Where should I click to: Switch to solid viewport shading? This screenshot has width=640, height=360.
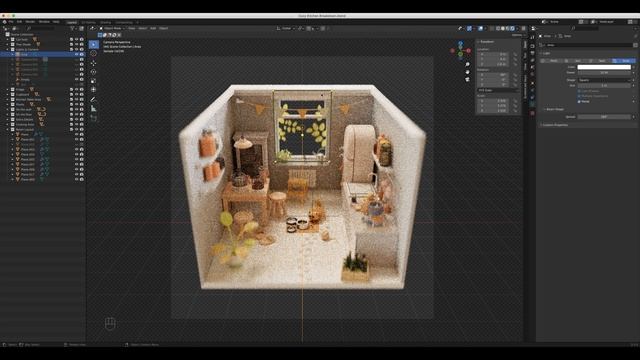(x=502, y=29)
